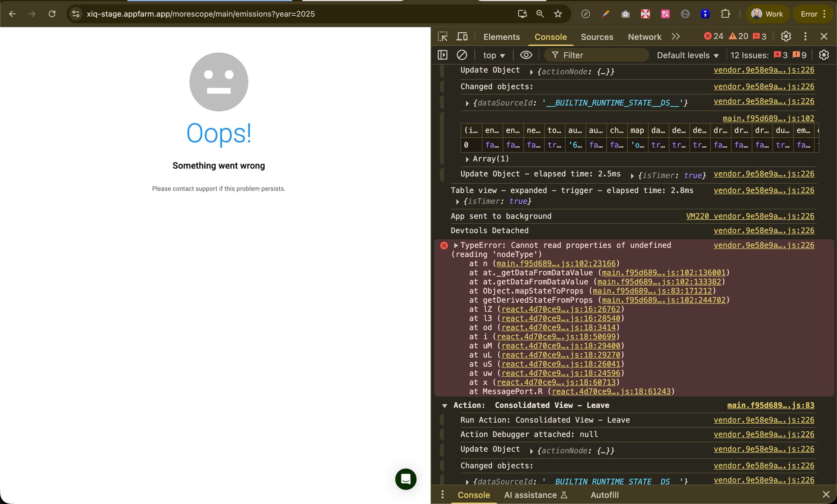Switch to the Sources tab
Image resolution: width=837 pixels, height=504 pixels.
597,37
